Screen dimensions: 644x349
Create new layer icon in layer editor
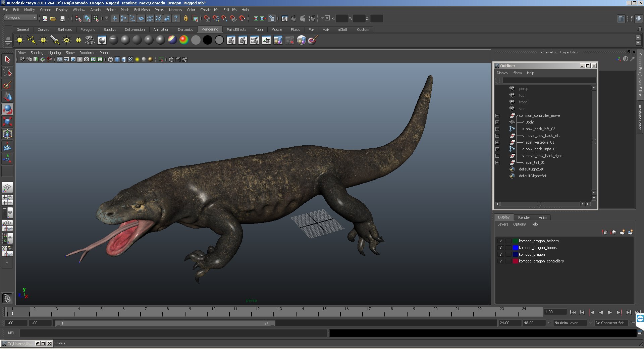tap(622, 232)
